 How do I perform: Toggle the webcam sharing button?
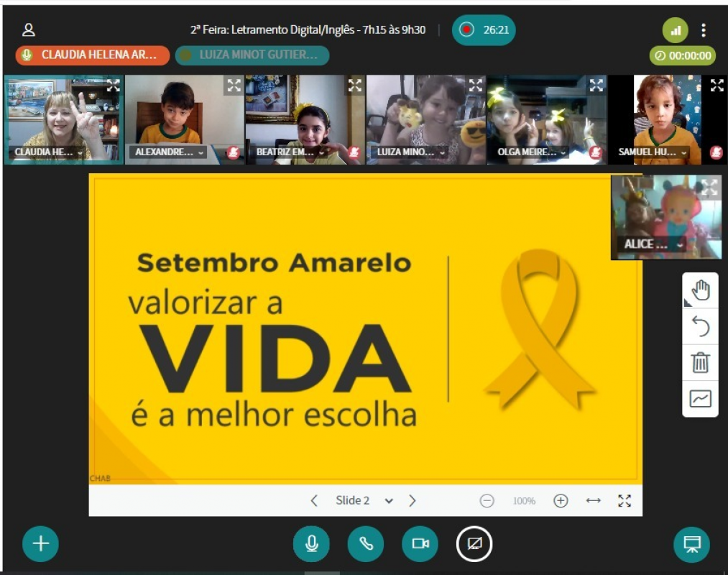click(420, 544)
